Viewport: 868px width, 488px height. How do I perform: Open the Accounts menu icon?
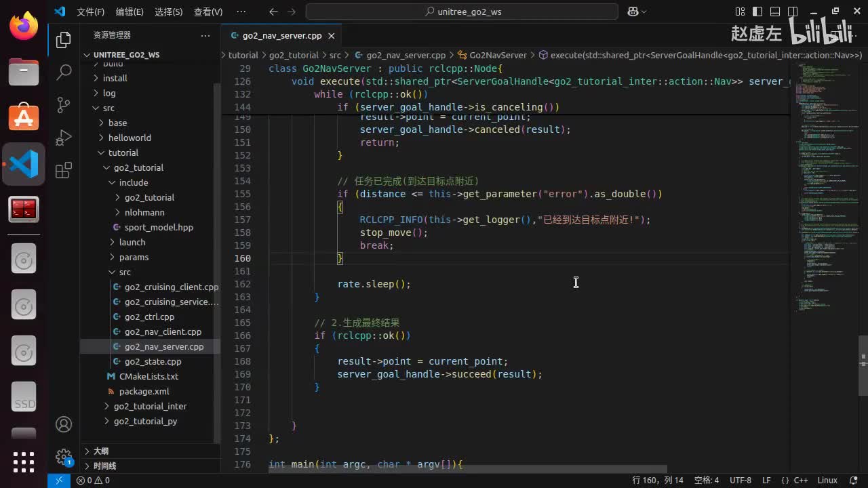pos(64,424)
